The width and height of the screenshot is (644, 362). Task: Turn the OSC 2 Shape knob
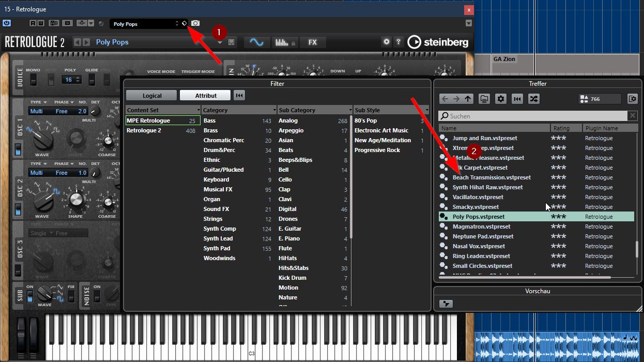pos(76,200)
